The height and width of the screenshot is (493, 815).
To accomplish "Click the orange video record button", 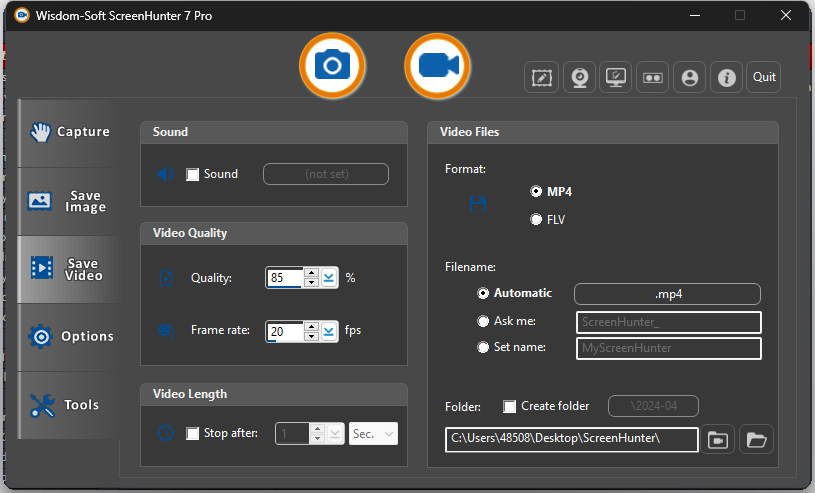I will tap(437, 66).
